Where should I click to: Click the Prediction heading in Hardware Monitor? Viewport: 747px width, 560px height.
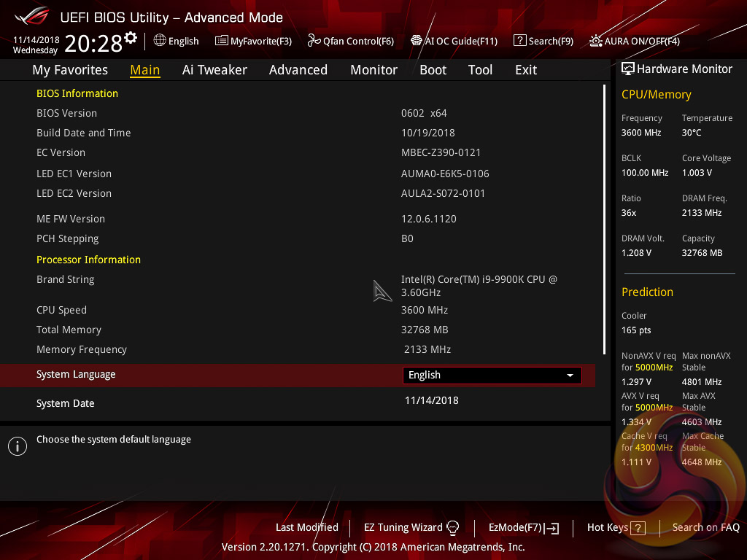647,292
